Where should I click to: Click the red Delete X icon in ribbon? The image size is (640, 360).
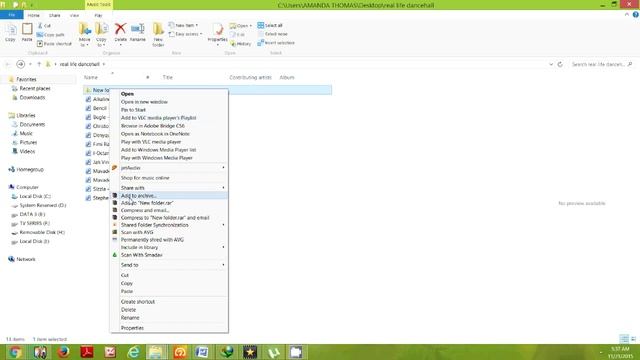(x=120, y=29)
